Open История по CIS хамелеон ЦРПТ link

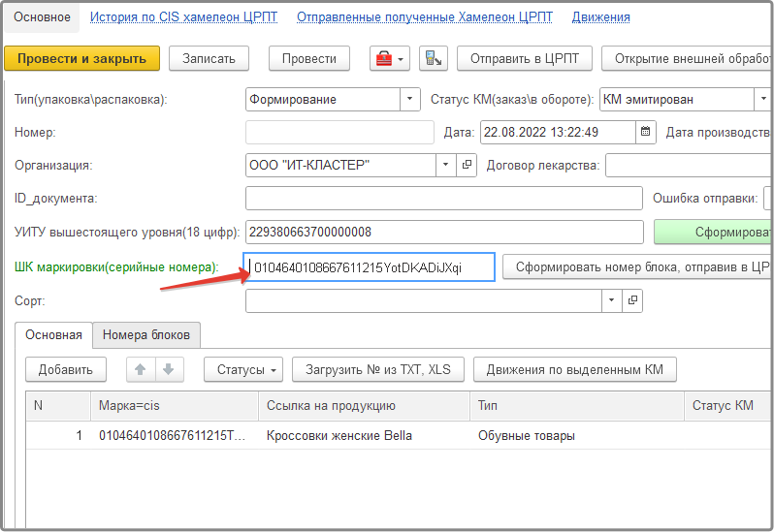(183, 17)
